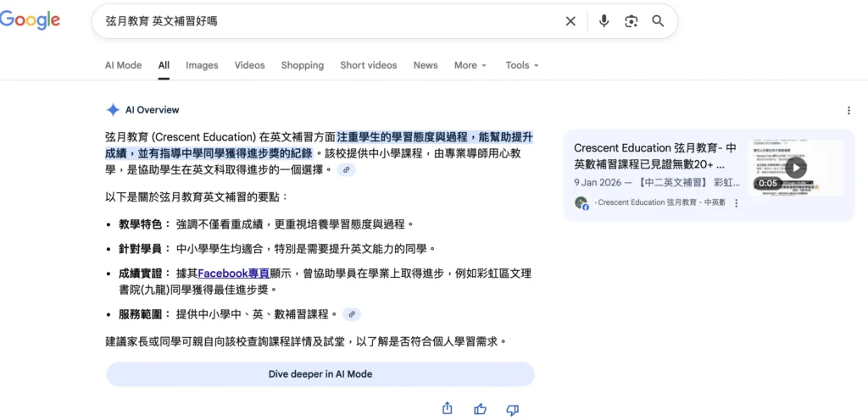The width and height of the screenshot is (868, 420).
Task: Expand the More dropdown
Action: tap(470, 65)
